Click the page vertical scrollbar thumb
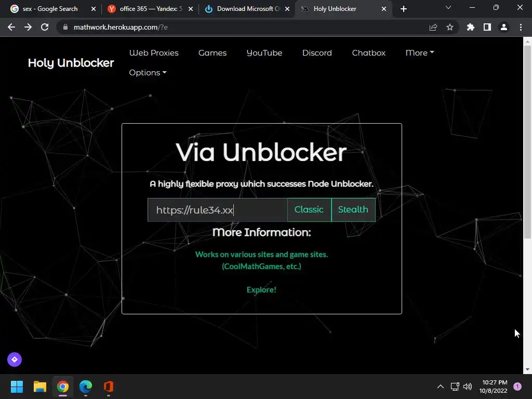The image size is (532, 399). click(527, 142)
